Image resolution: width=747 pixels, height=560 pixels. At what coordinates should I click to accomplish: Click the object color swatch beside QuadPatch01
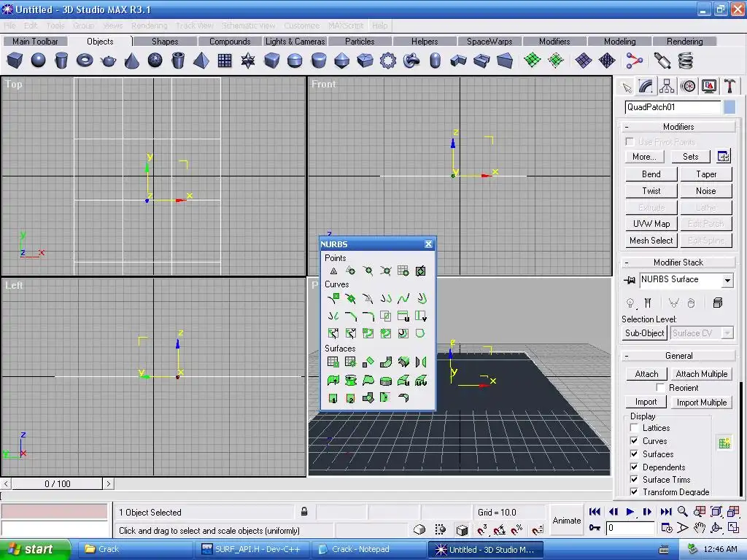coord(729,107)
